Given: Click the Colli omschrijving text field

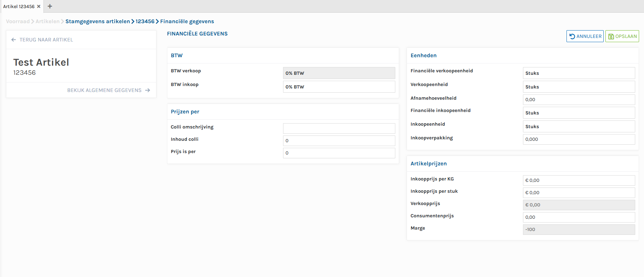Looking at the screenshot, I should (339, 128).
